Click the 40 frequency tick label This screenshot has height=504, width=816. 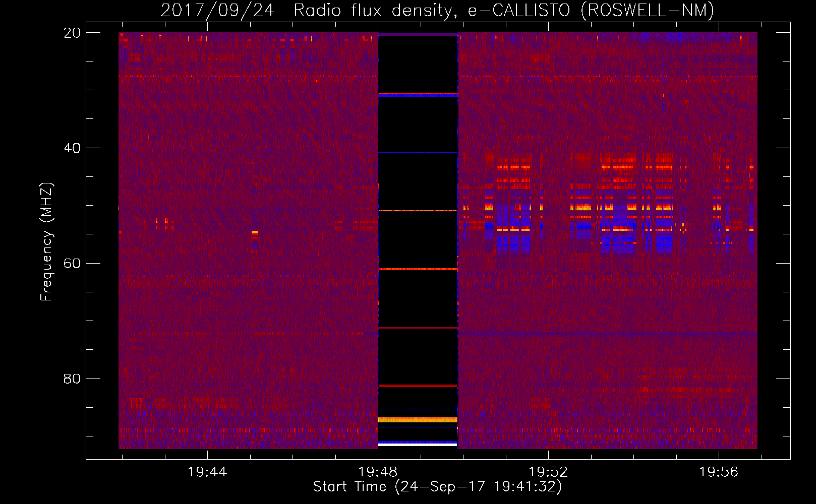[72, 148]
